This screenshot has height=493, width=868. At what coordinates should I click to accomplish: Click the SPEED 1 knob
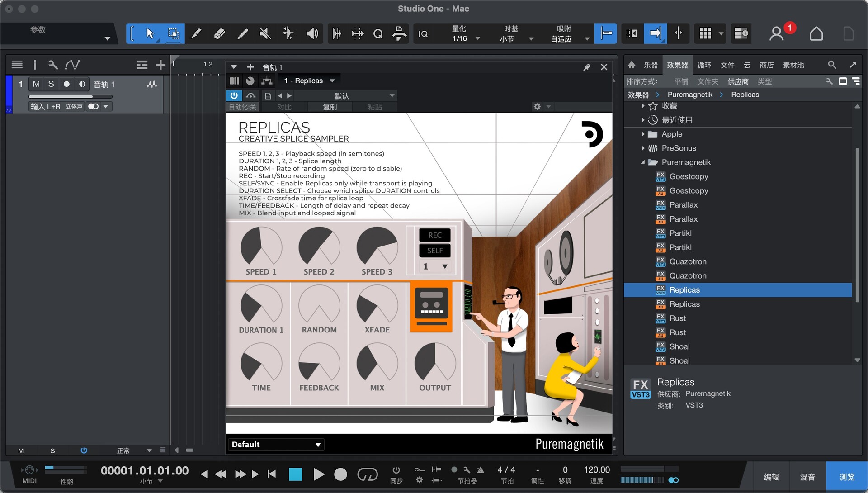click(x=261, y=246)
